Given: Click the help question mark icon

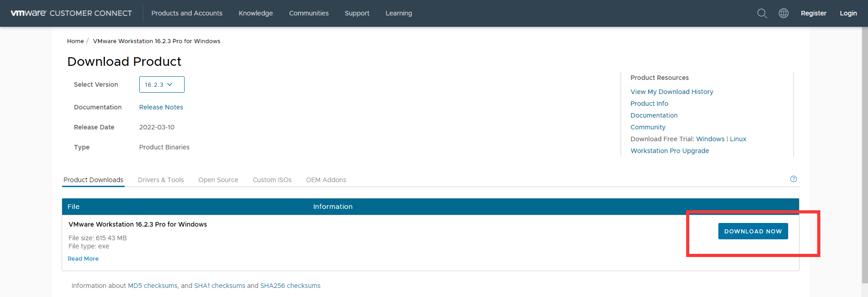Looking at the screenshot, I should pyautogui.click(x=794, y=179).
